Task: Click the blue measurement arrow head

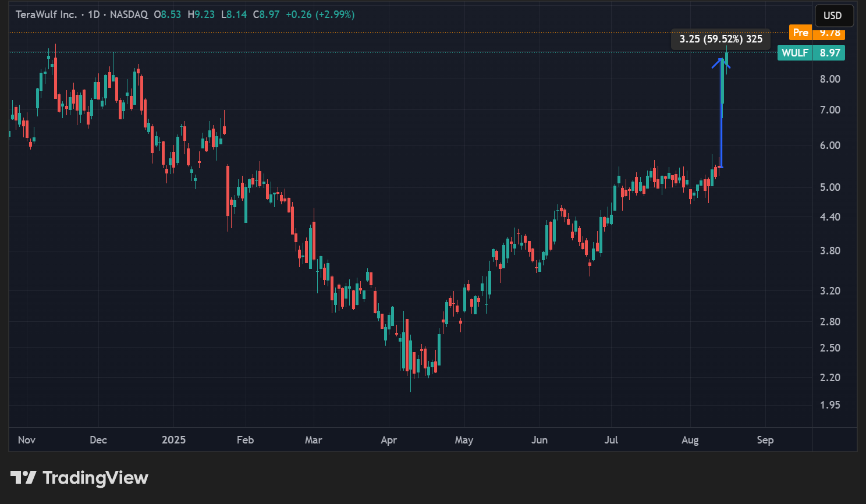Action: click(721, 61)
